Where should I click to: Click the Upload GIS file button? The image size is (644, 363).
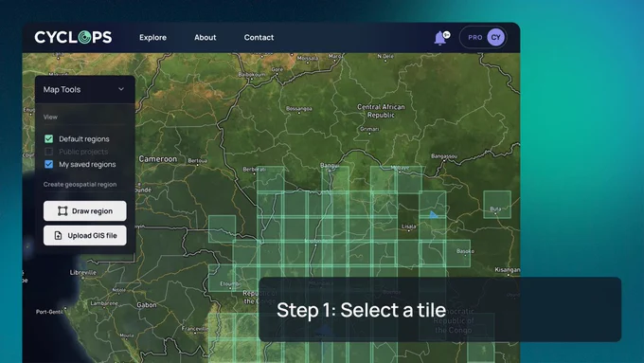tap(85, 236)
